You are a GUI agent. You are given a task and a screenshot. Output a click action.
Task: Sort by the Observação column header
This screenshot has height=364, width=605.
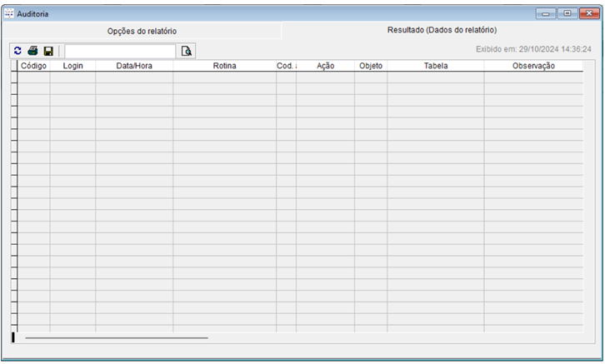[533, 66]
